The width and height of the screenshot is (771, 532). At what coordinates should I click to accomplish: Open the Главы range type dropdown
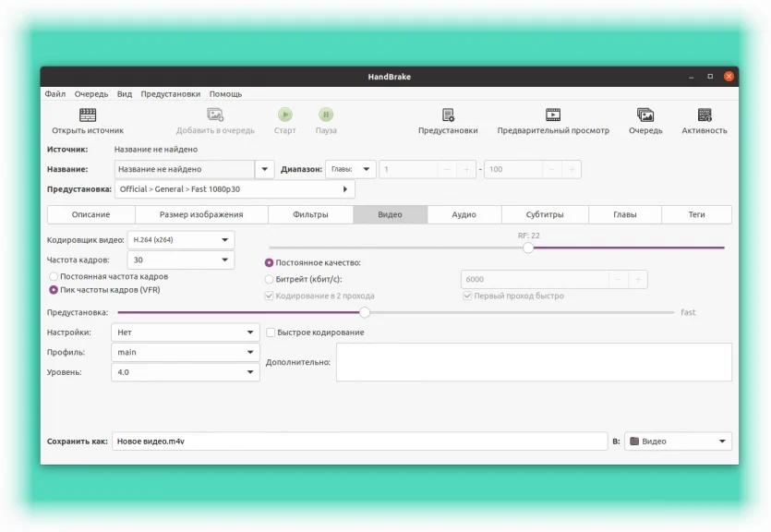coord(351,169)
